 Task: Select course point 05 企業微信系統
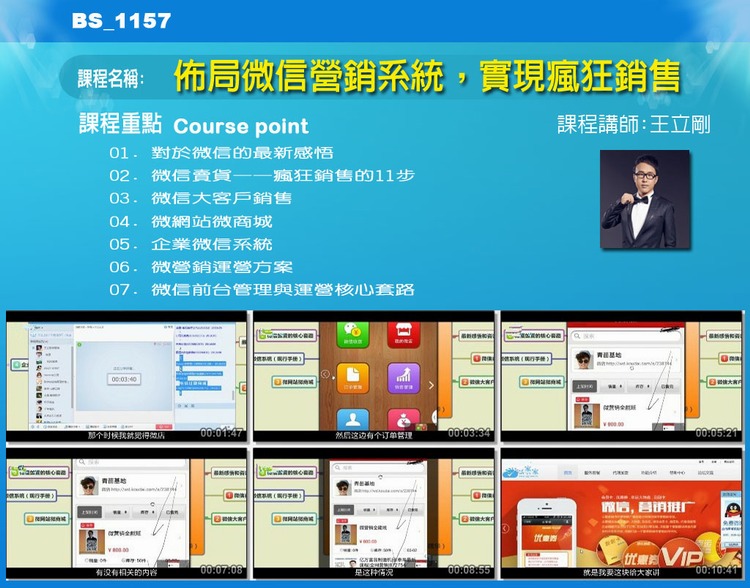(x=191, y=245)
